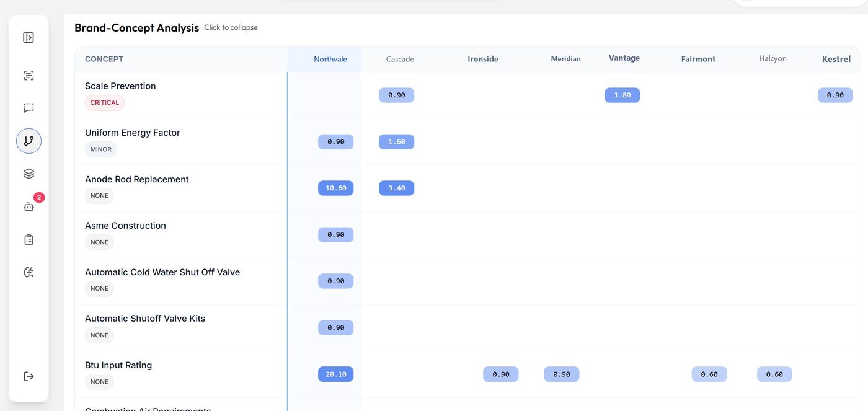Viewport: 868px width, 411px height.
Task: Click the red notification badge showing 2
Action: [39, 198]
